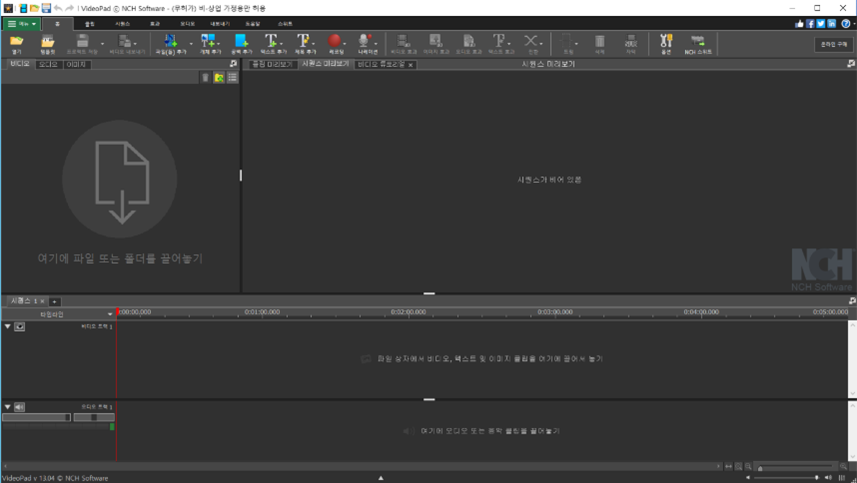
Task: Click the Buy Online (온라인 구매) button
Action: click(x=833, y=44)
